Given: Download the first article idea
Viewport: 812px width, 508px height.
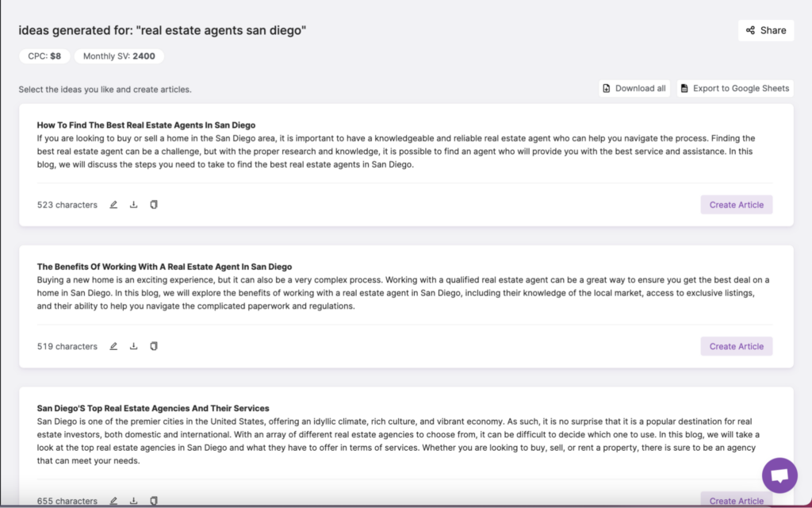Looking at the screenshot, I should pos(133,204).
